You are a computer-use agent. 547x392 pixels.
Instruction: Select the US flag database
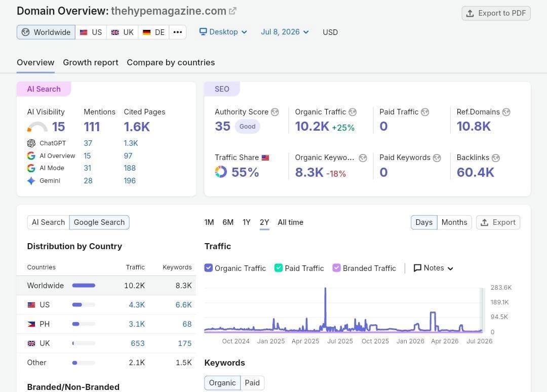coord(91,32)
